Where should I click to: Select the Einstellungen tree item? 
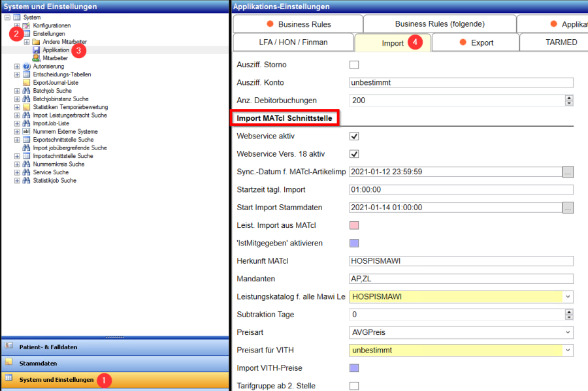(49, 34)
